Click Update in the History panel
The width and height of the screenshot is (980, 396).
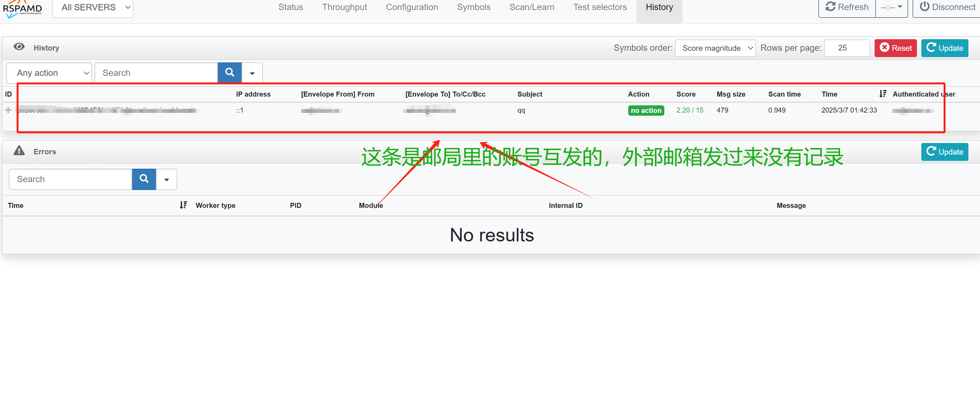coord(945,48)
